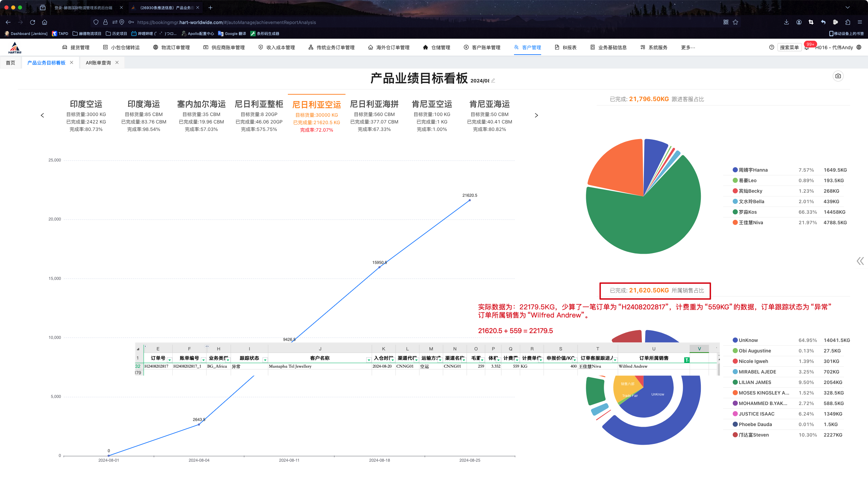Toggle 罗淼Kos legend item in pie chart
Image resolution: width=868 pixels, height=480 pixels.
click(747, 212)
